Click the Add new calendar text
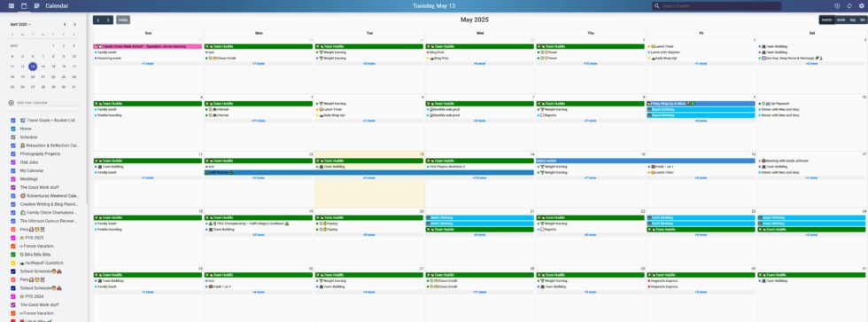Image resolution: width=868 pixels, height=322 pixels. pos(32,103)
